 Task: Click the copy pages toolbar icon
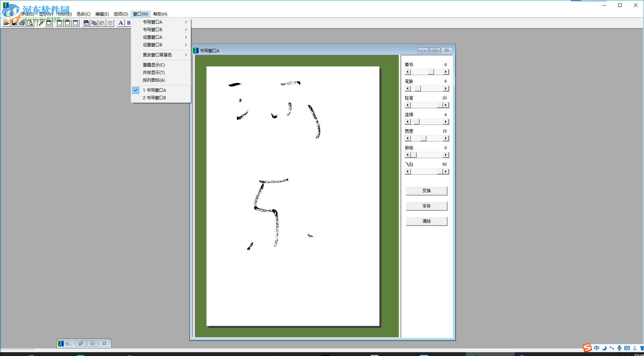[94, 23]
